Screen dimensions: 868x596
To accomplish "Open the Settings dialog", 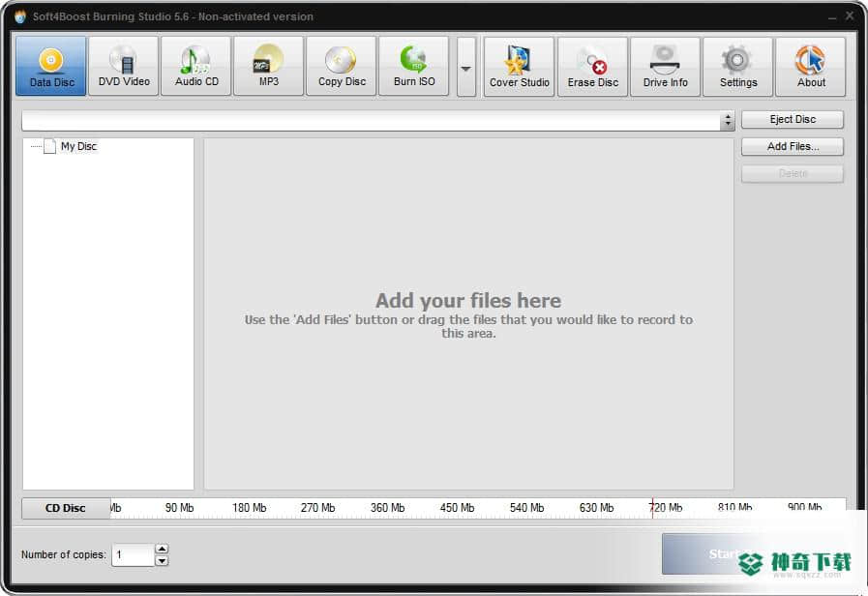I will (738, 67).
